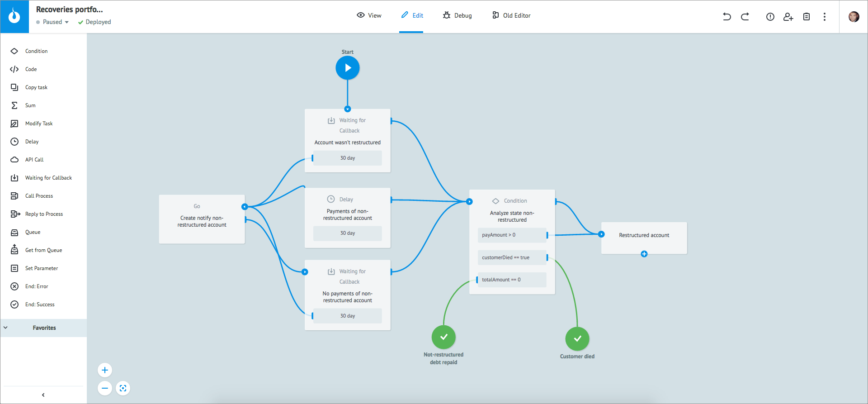Open the three-dot more options menu
This screenshot has height=404, width=868.
pos(825,17)
